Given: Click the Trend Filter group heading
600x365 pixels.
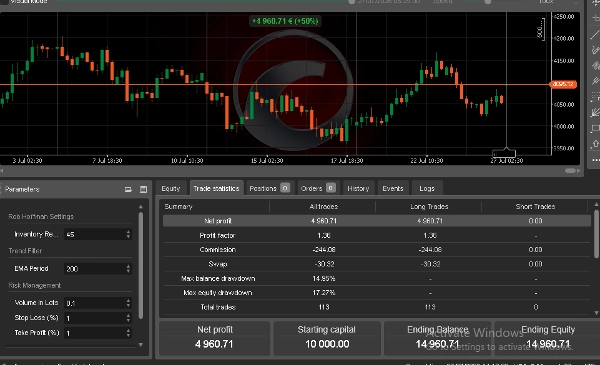Looking at the screenshot, I should click(x=25, y=251).
